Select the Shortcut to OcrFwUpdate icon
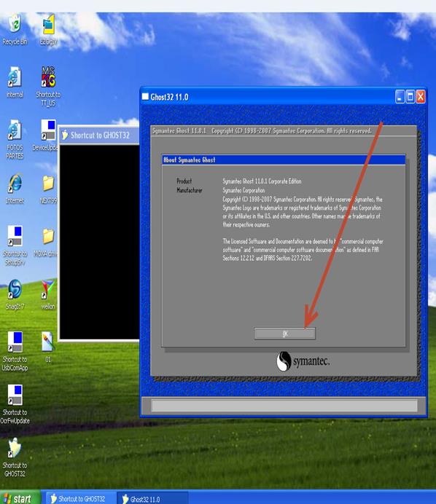The image size is (436, 504). pyautogui.click(x=15, y=404)
